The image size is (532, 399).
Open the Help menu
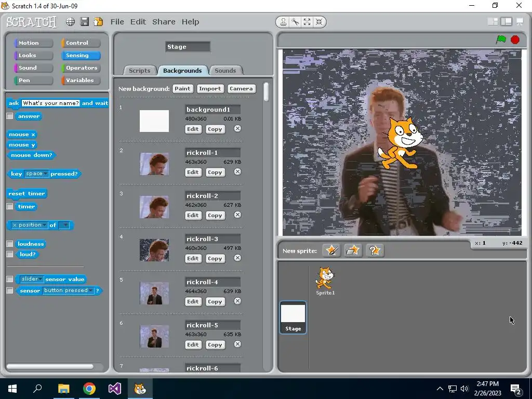pyautogui.click(x=190, y=22)
